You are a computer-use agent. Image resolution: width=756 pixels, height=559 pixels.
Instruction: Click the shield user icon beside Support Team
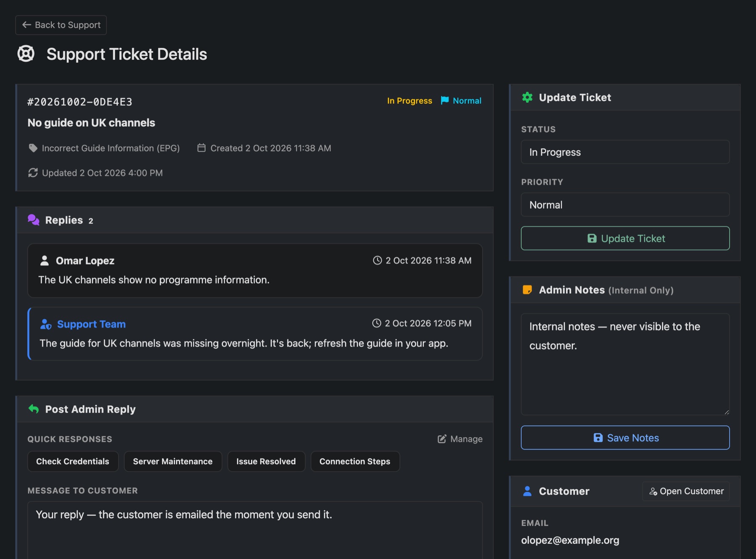pos(46,324)
